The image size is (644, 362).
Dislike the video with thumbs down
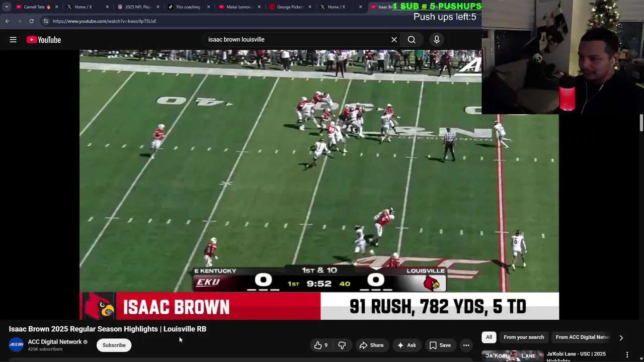coord(342,345)
